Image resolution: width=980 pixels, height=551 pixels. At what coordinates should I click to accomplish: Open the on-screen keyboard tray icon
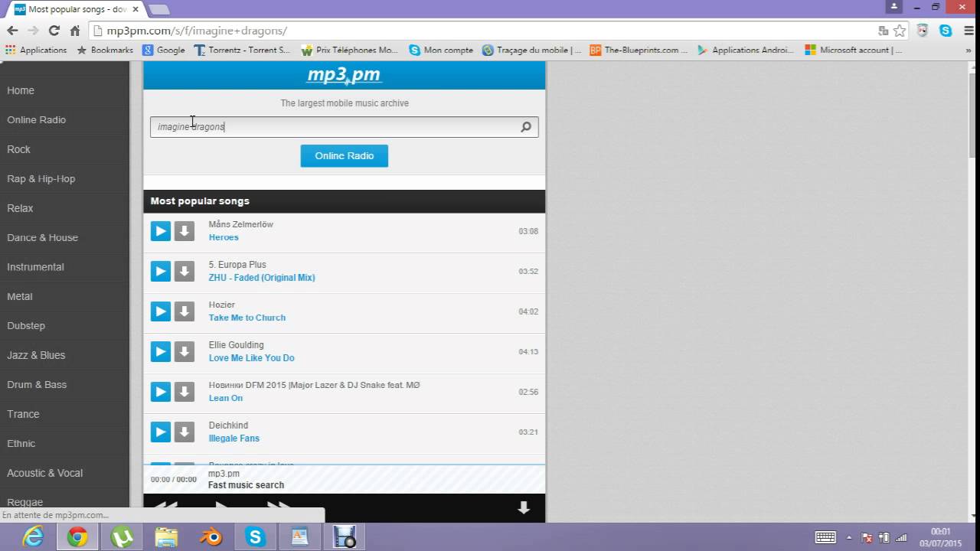tap(825, 537)
